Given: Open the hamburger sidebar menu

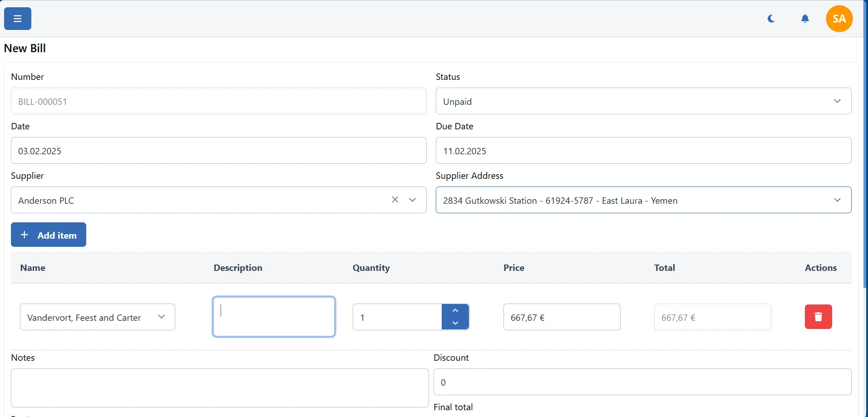Looking at the screenshot, I should (18, 19).
